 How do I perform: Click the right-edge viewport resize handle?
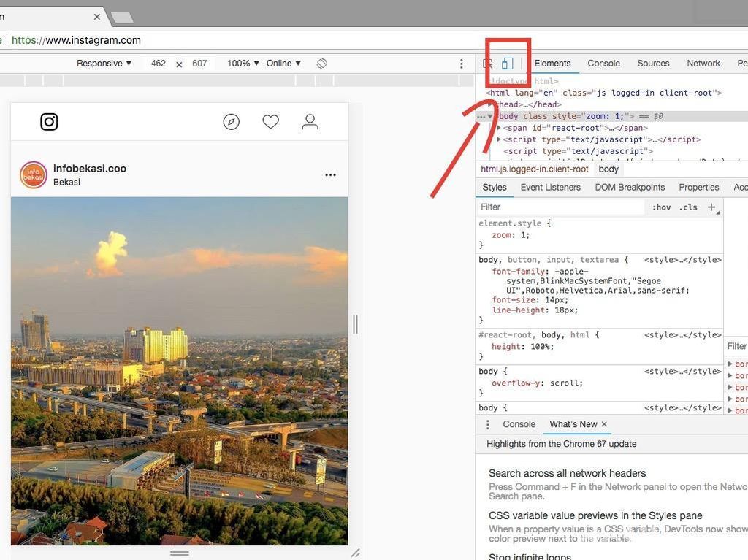[x=356, y=324]
